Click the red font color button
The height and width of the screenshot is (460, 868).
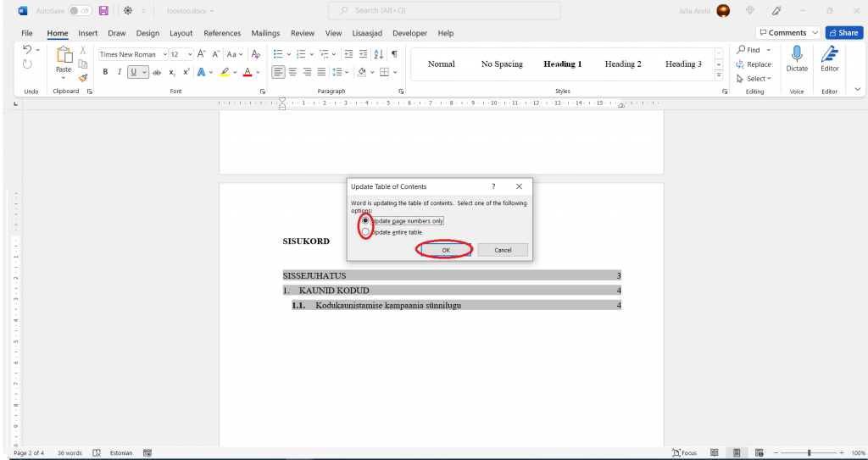click(x=248, y=72)
